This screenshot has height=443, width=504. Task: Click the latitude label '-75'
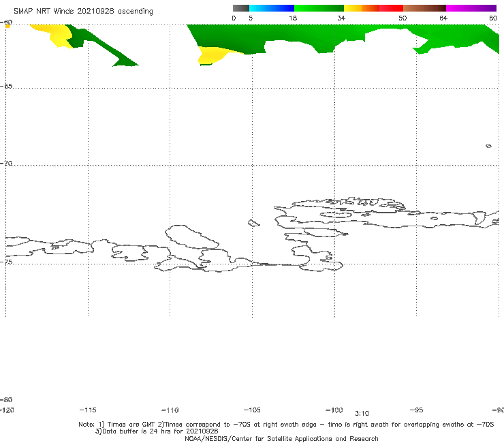(x=6, y=262)
